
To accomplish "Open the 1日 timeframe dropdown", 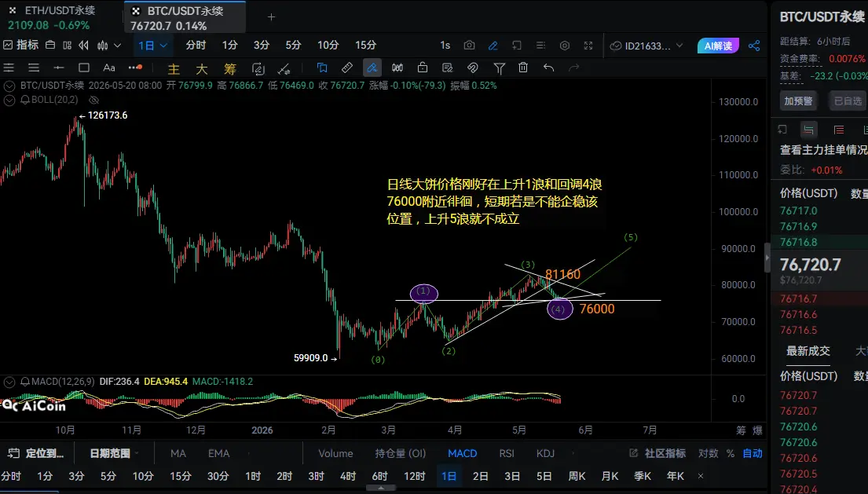I will click(x=153, y=46).
